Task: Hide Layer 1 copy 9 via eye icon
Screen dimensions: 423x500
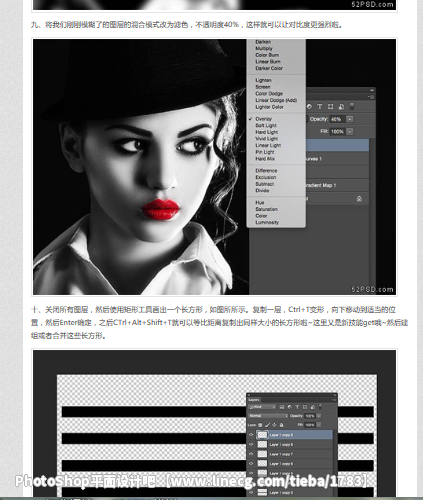Action: click(251, 435)
